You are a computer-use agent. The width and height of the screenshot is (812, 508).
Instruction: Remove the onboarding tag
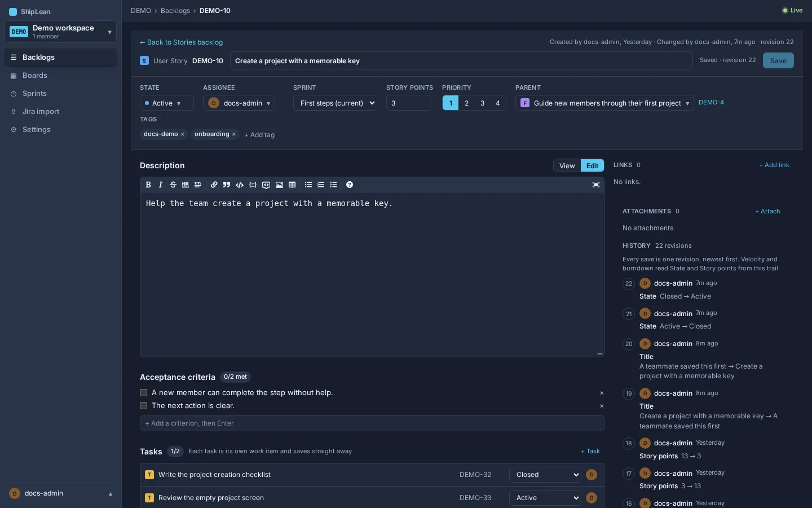click(x=234, y=134)
